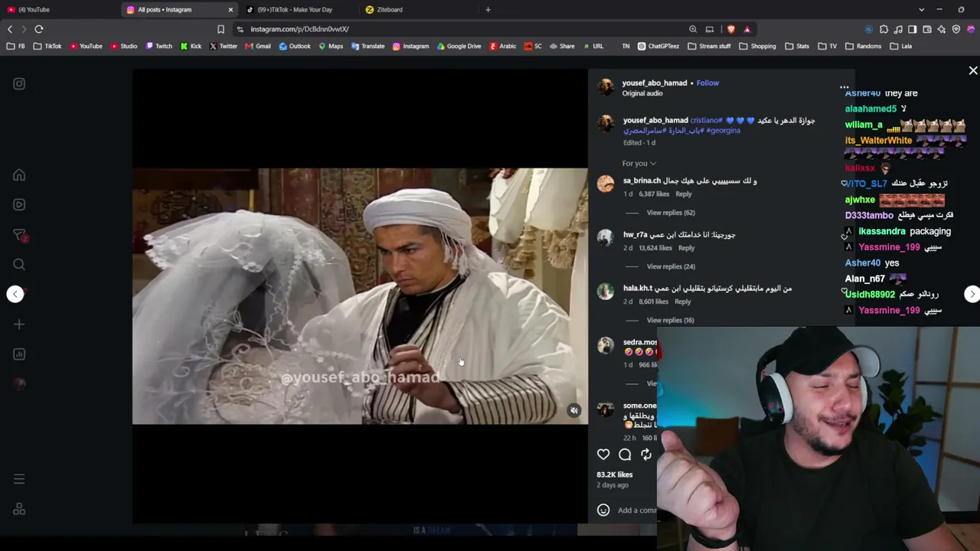Expand 'View replies (62)' under sa_brina.ch

(x=671, y=213)
